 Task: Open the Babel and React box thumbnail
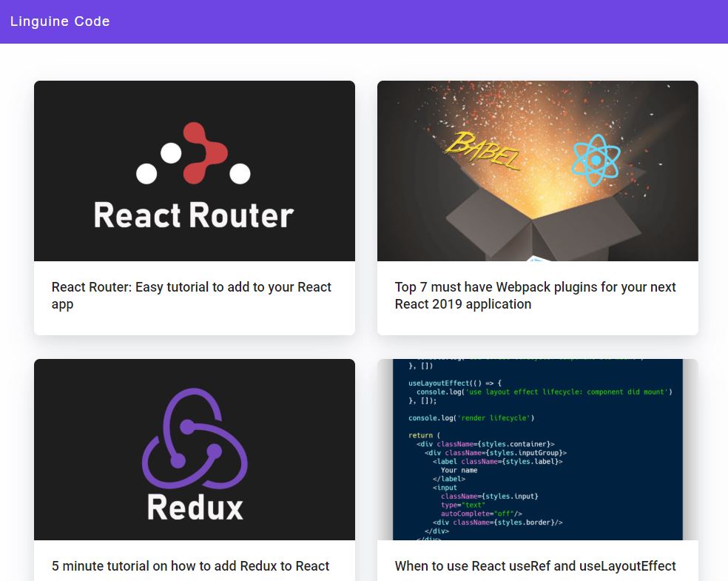pyautogui.click(x=538, y=171)
